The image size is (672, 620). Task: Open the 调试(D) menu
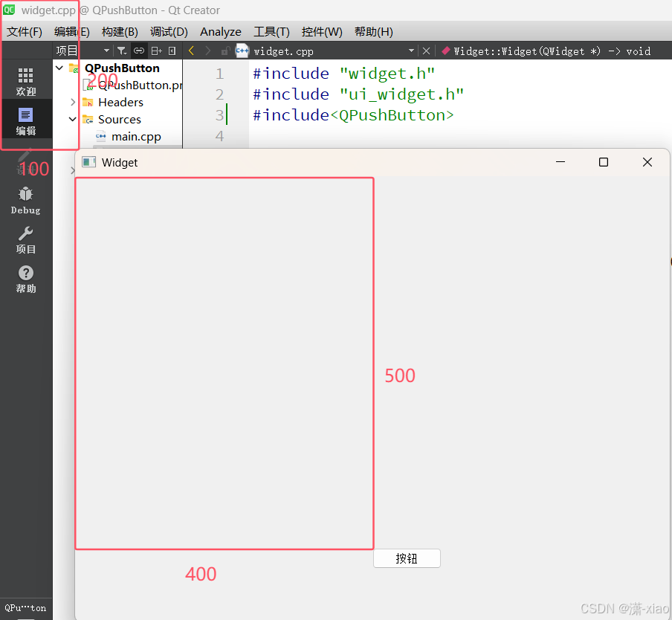(x=169, y=32)
